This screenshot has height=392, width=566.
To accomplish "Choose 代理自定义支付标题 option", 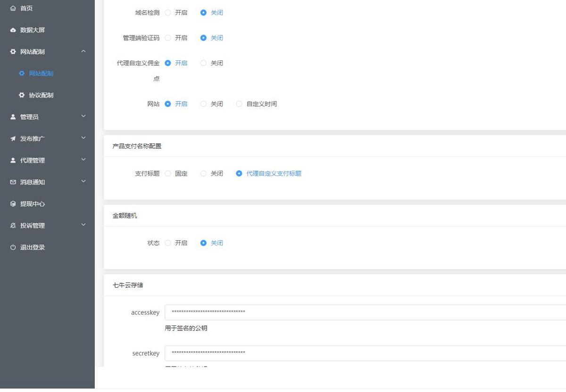I will (239, 174).
